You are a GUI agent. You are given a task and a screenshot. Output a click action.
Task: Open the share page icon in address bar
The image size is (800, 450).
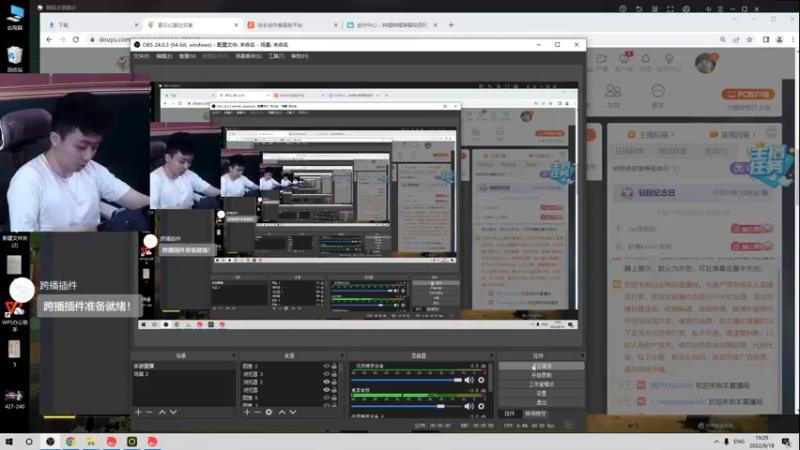[x=736, y=39]
